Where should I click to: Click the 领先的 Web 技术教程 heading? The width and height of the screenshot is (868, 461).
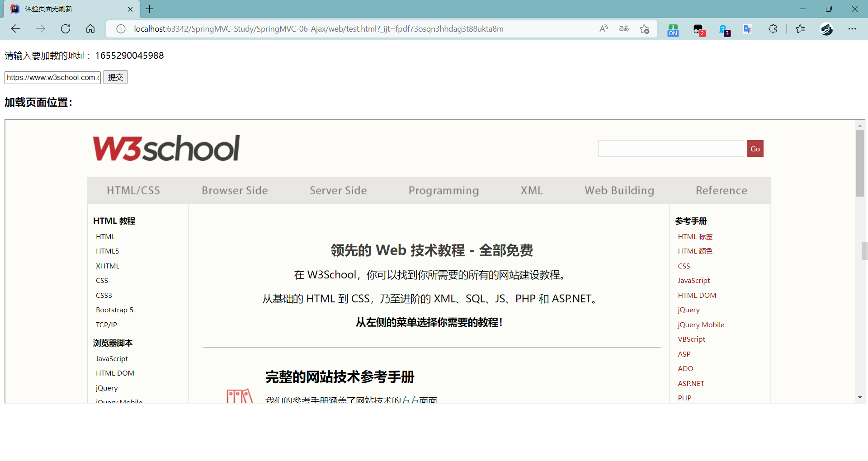(432, 250)
